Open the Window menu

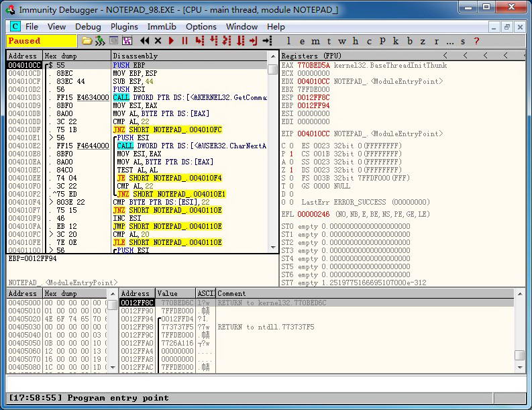point(242,26)
